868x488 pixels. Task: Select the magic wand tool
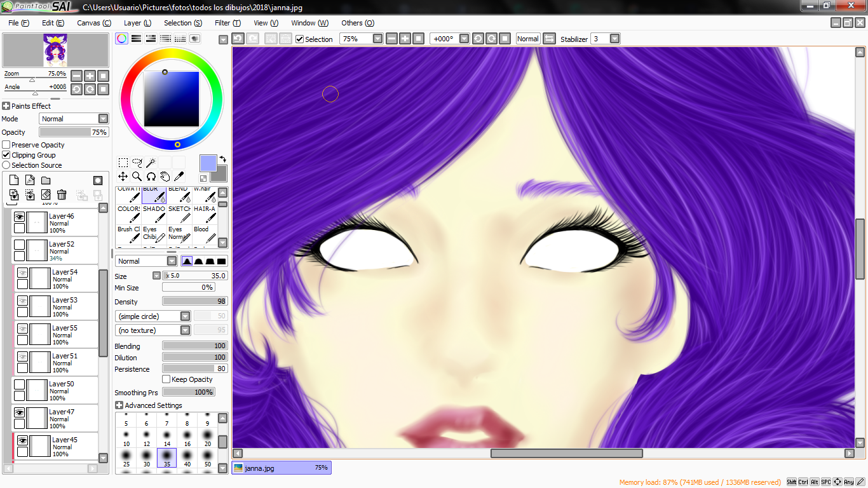(151, 163)
